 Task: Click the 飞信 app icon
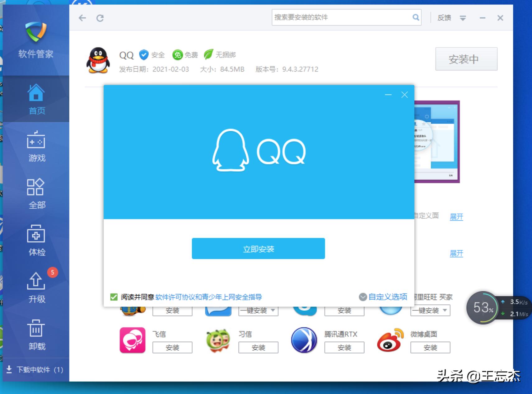pyautogui.click(x=133, y=340)
